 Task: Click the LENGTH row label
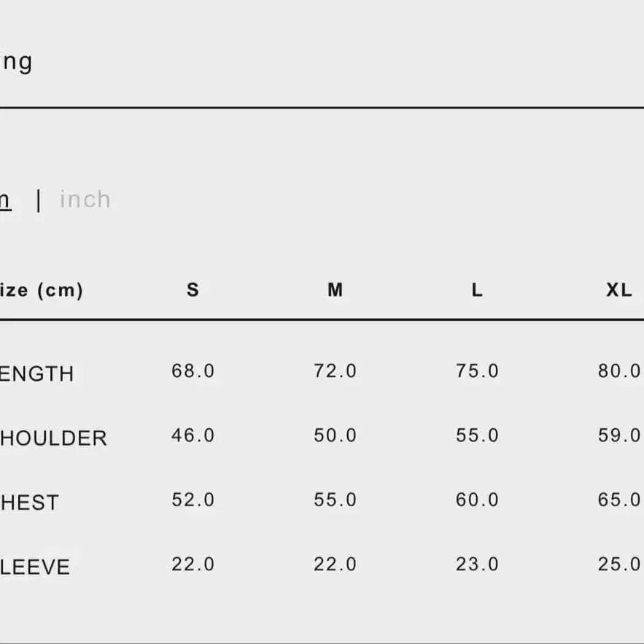coord(37,374)
